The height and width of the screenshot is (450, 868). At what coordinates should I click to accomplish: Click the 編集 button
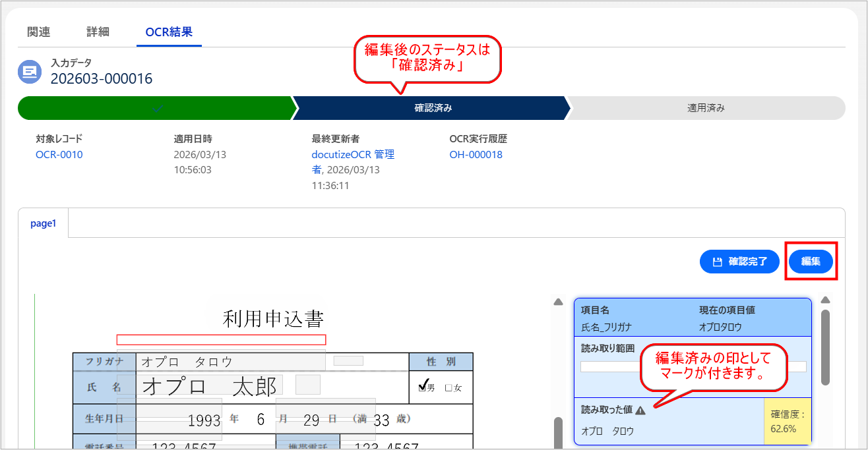(x=811, y=262)
